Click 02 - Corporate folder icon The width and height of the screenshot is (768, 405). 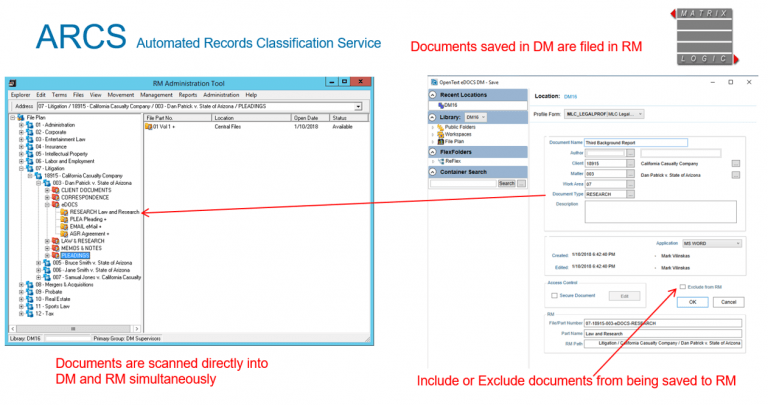click(x=30, y=132)
